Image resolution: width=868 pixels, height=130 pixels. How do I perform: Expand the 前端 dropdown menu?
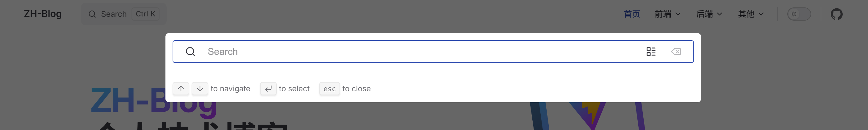667,14
